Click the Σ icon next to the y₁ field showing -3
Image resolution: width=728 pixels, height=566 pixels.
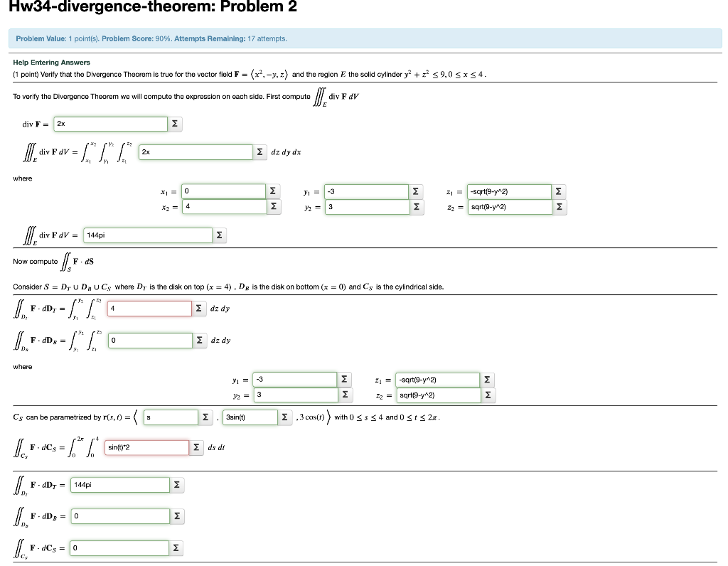(416, 191)
